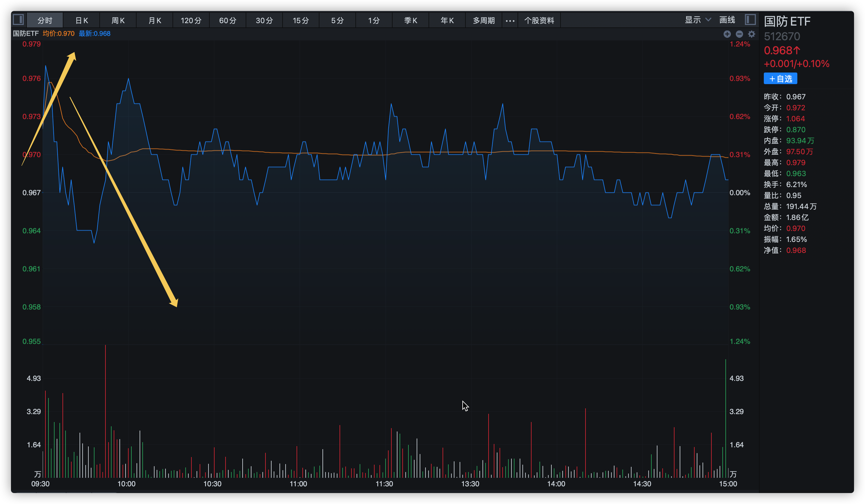The height and width of the screenshot is (504, 865).
Task: Select the 5分 period tab
Action: [337, 21]
